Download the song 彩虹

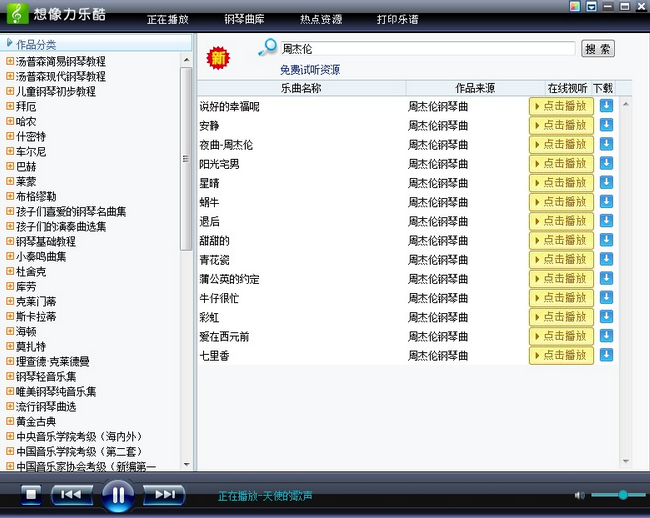[606, 317]
